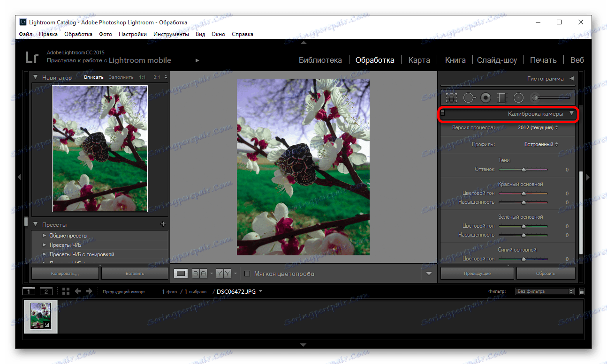Set navigator zoom to 'Заполнить'

(x=121, y=77)
